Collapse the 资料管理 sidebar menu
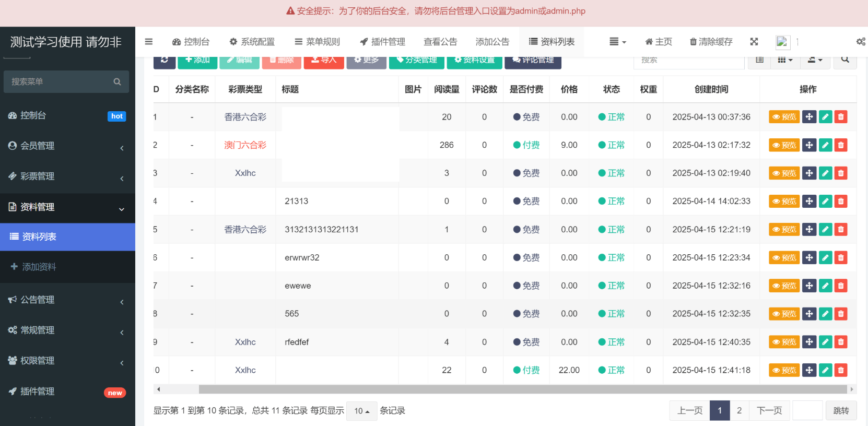The width and height of the screenshot is (868, 426). [67, 207]
